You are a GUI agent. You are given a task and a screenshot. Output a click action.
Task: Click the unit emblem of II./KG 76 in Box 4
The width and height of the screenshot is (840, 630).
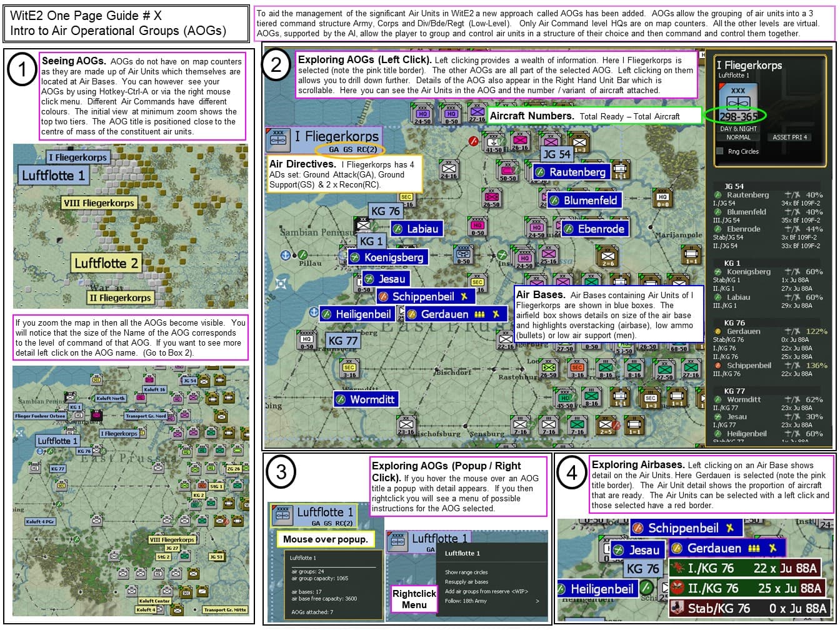click(x=678, y=588)
